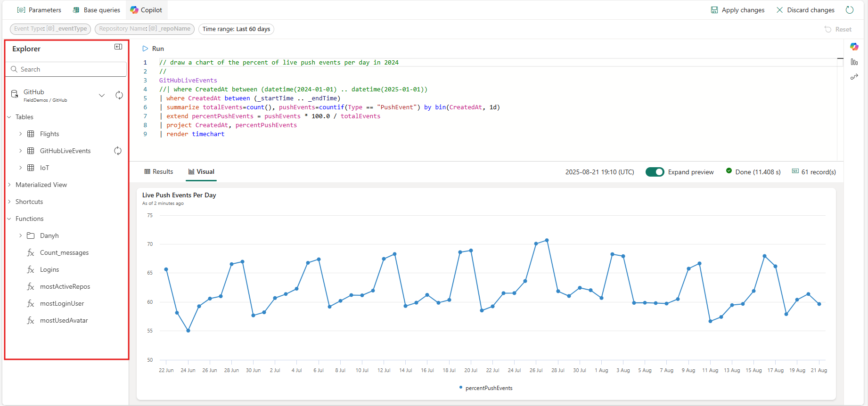Click the refresh icon beside Discard changes
The width and height of the screenshot is (868, 406).
(x=850, y=10)
